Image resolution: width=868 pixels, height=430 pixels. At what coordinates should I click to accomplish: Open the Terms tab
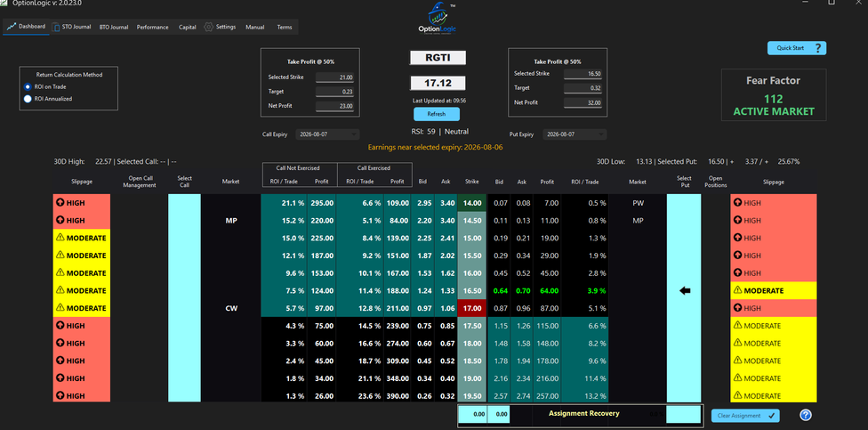point(285,27)
